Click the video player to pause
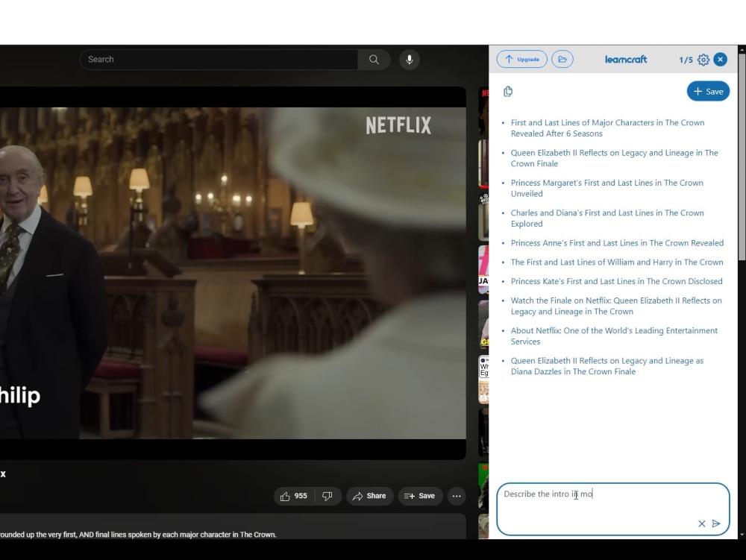This screenshot has width=746, height=560. 233,273
